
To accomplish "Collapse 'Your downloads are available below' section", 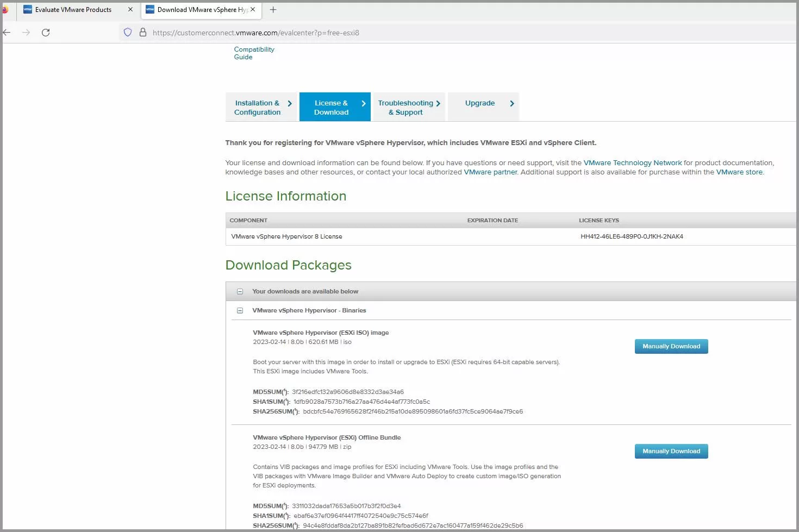I will (240, 292).
